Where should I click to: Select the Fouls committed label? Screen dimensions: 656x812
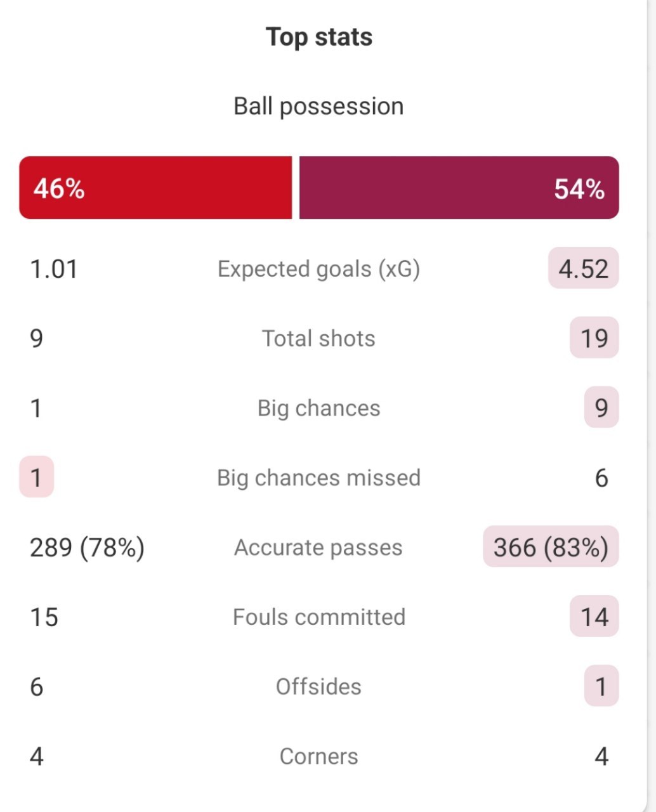[318, 617]
